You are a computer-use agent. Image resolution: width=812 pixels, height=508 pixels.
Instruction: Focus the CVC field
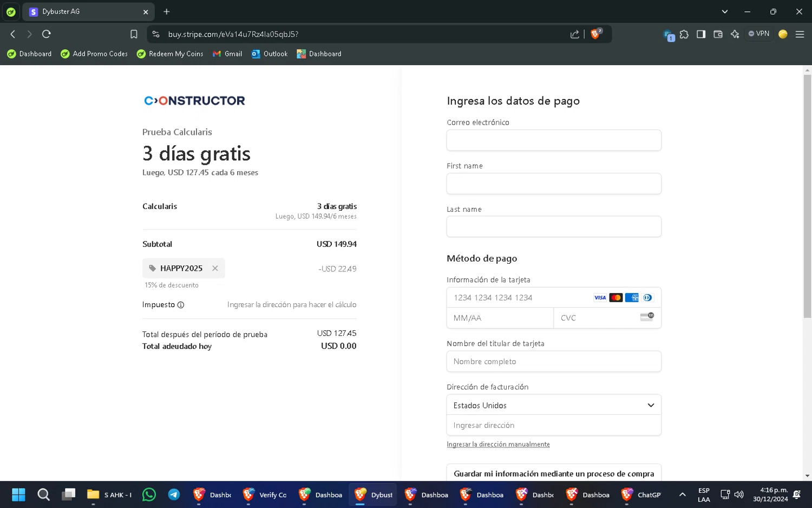click(607, 318)
